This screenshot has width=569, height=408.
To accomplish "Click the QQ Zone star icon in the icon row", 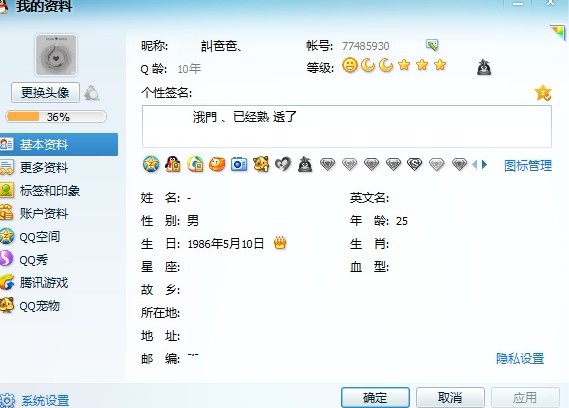I will 151,164.
